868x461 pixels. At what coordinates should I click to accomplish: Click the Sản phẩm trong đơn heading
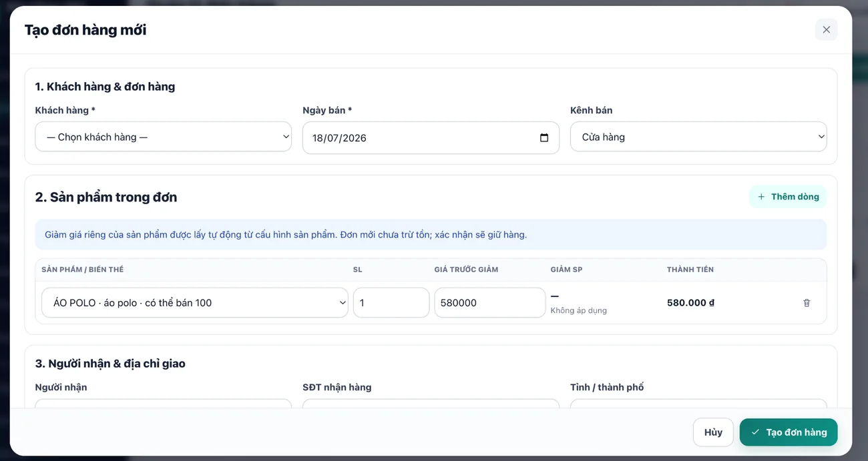106,197
